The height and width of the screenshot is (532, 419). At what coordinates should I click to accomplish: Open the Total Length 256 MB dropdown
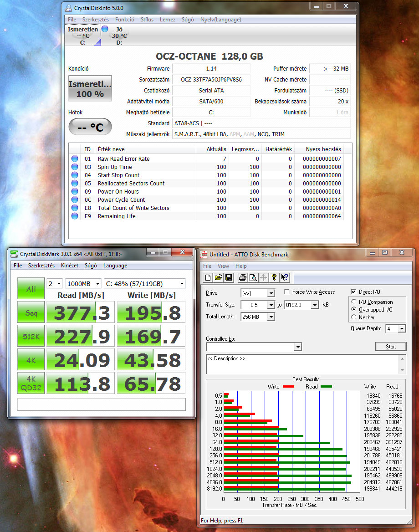[x=271, y=317]
